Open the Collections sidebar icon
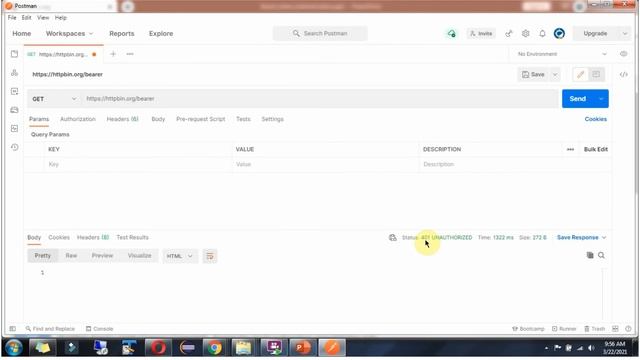Viewport: 640px width, 360px height. pos(15,54)
